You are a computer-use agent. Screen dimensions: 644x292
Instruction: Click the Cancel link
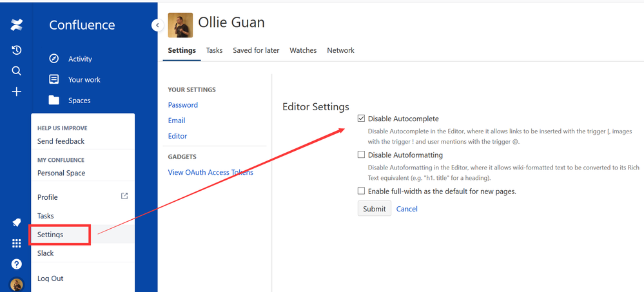pos(407,209)
